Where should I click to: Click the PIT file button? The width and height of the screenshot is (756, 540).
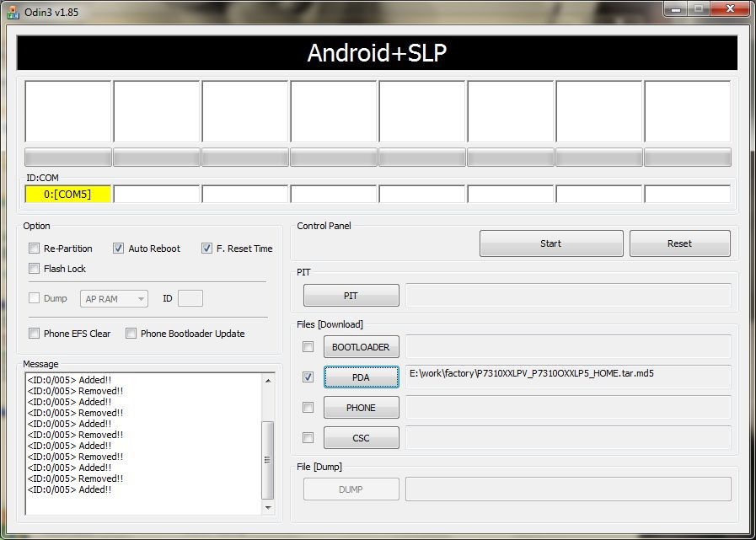pos(351,296)
